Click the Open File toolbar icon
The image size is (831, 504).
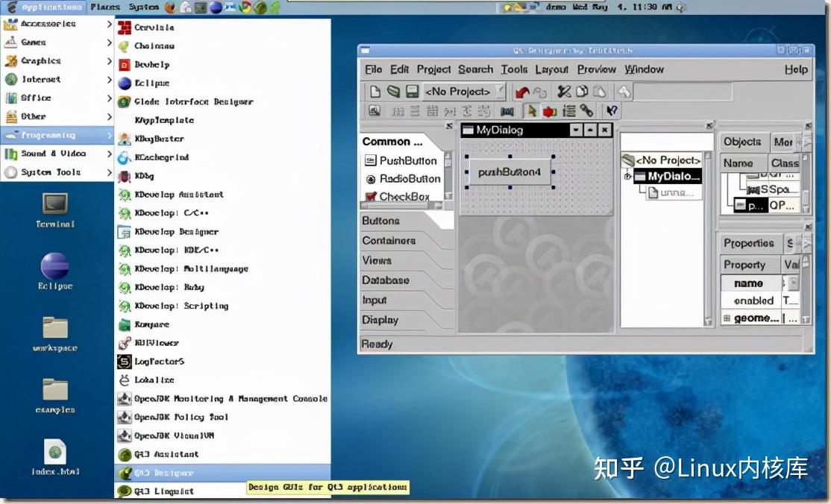pos(394,91)
